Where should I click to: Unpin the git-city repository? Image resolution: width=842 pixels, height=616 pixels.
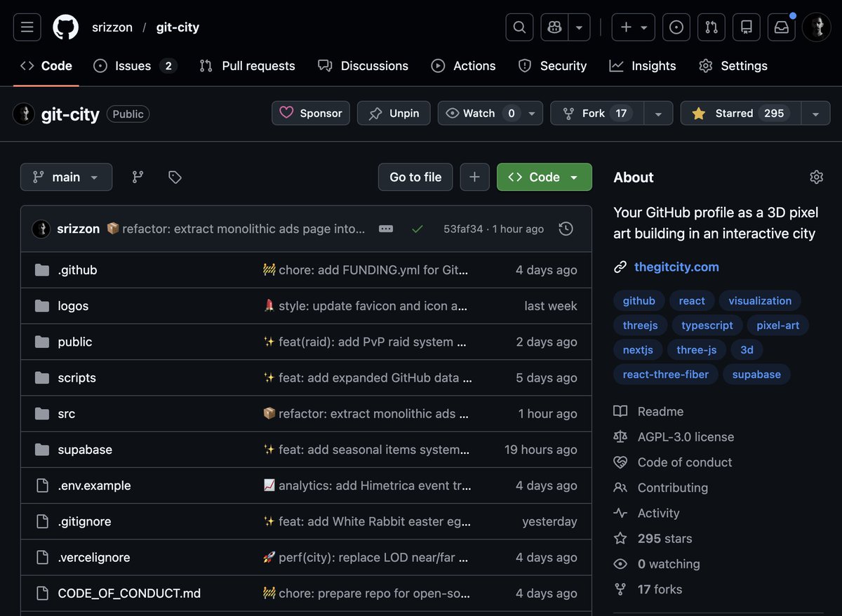click(394, 113)
